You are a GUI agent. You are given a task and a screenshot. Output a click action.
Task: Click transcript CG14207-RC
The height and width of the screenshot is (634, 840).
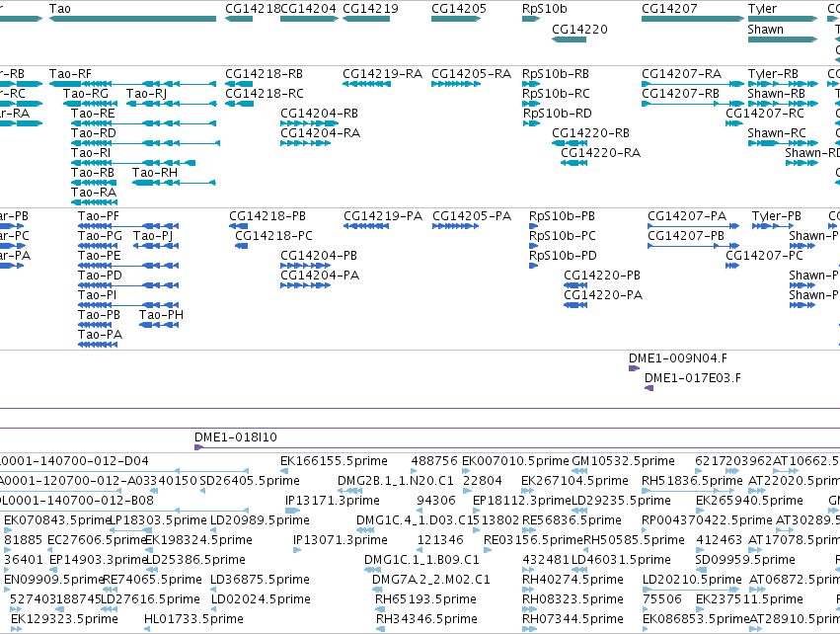click(x=734, y=123)
